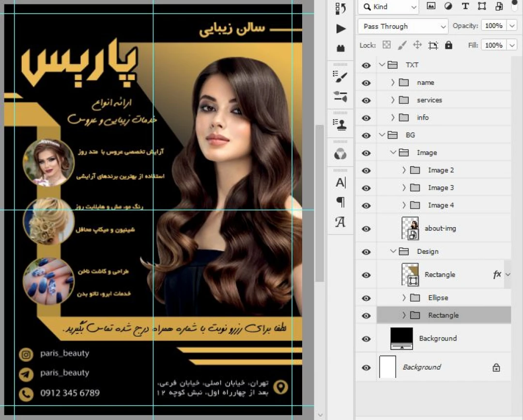Viewport: 523px width, 420px height.
Task: Click the lock all attributes padlock icon
Action: pos(448,45)
